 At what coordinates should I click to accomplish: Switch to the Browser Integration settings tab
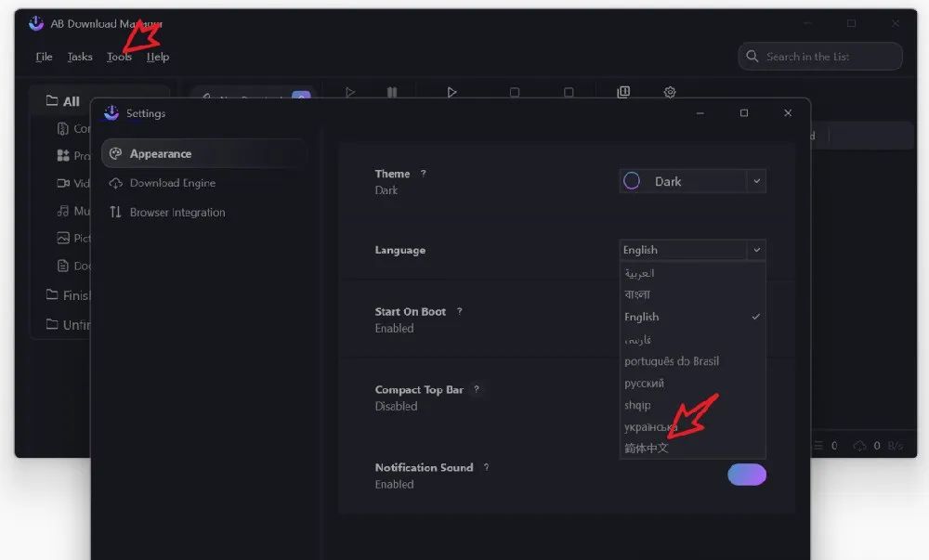coord(204,212)
